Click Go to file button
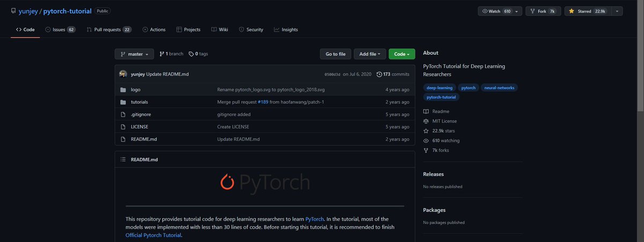644x242 pixels. pos(336,54)
